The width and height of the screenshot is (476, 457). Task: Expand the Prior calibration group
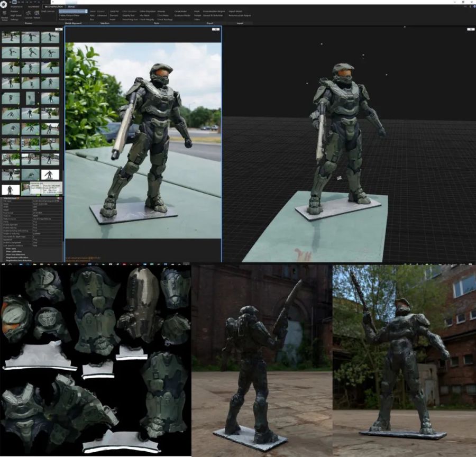14,251
